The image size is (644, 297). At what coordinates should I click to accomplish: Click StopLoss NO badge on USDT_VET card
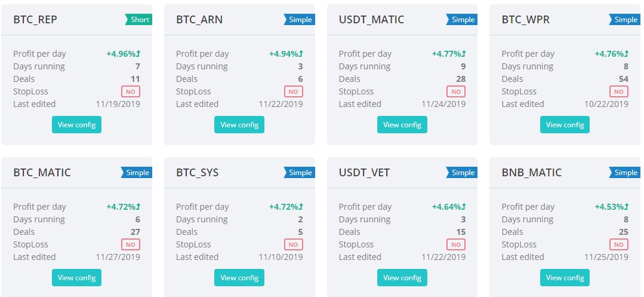456,244
